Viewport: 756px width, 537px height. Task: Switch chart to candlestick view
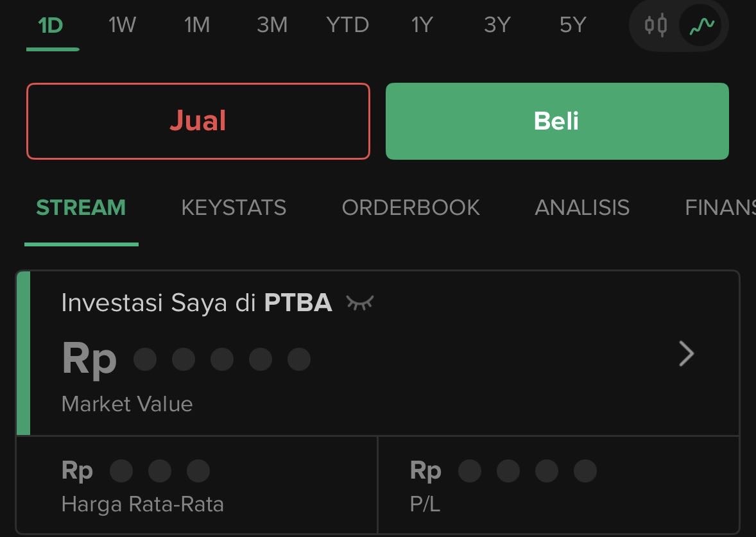point(655,26)
